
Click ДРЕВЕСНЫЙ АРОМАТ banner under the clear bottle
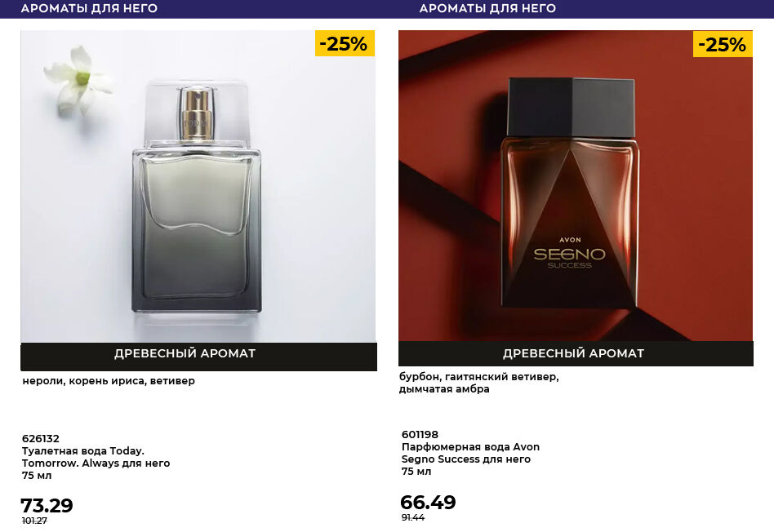point(185,354)
